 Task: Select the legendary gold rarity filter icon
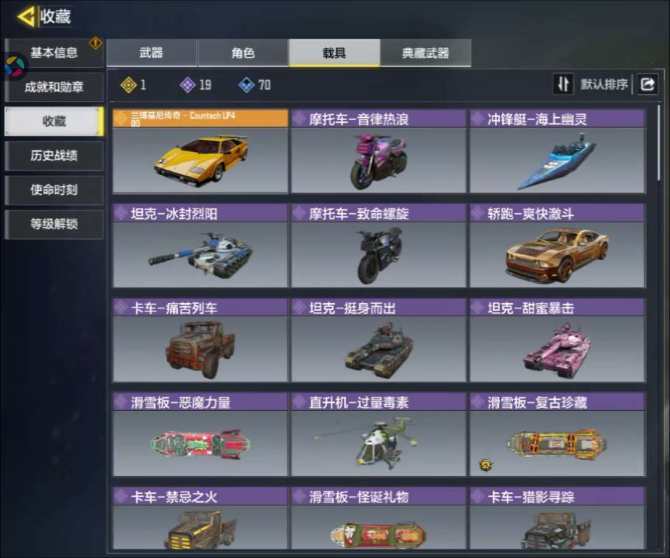click(x=128, y=85)
